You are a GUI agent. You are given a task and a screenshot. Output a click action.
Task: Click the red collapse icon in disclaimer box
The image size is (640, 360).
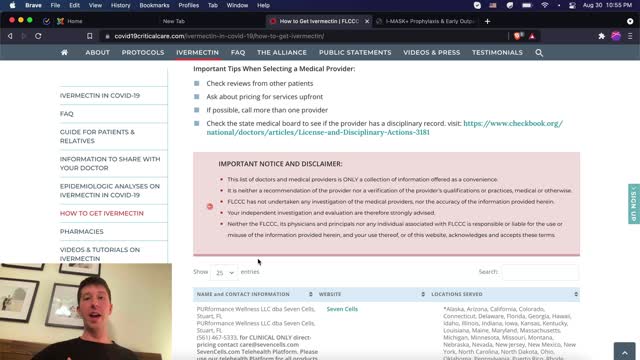tap(210, 207)
